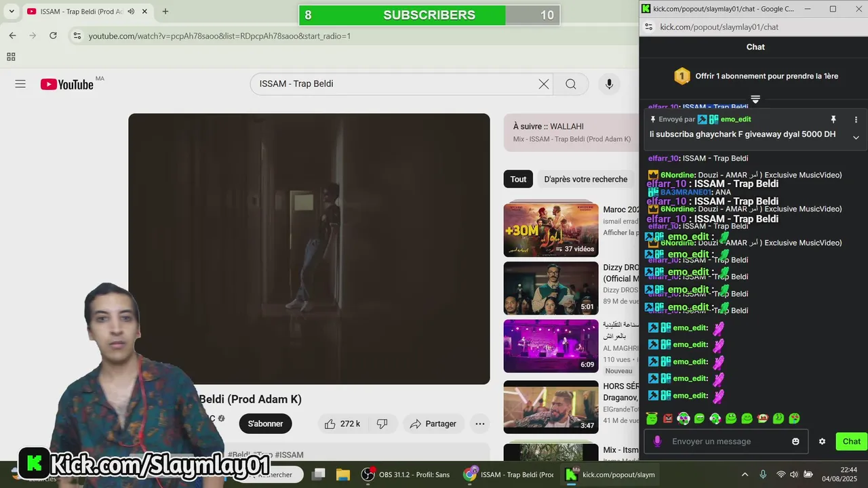The image size is (868, 488).
Task: Open the Chrome apps grid shortcut
Action: pyautogui.click(x=11, y=57)
